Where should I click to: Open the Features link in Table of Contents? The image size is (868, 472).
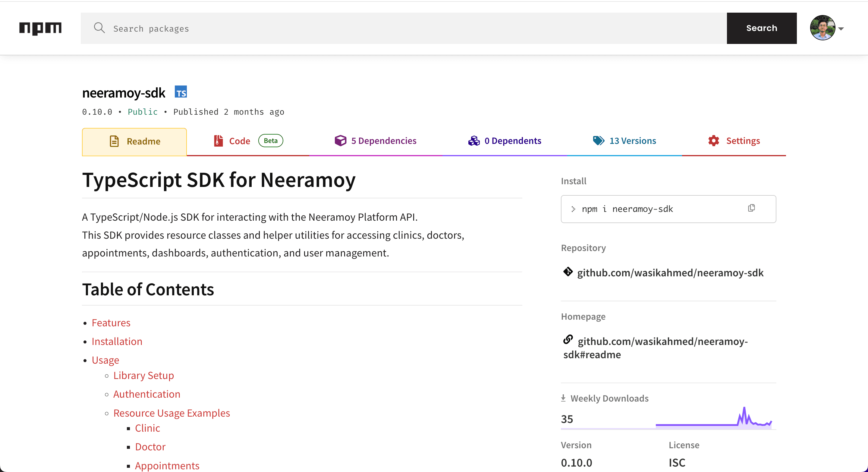pos(111,322)
